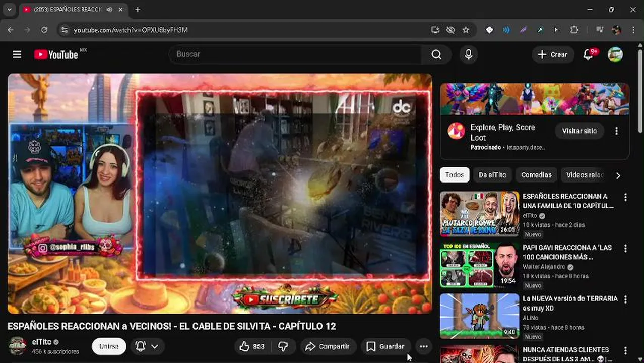Click the Crear button
644x363 pixels.
553,54
